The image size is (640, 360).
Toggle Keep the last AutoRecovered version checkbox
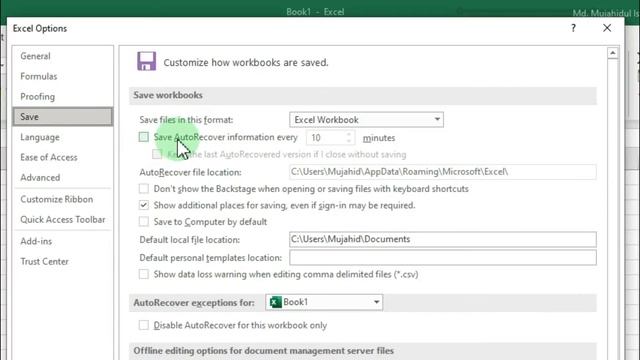(x=157, y=154)
